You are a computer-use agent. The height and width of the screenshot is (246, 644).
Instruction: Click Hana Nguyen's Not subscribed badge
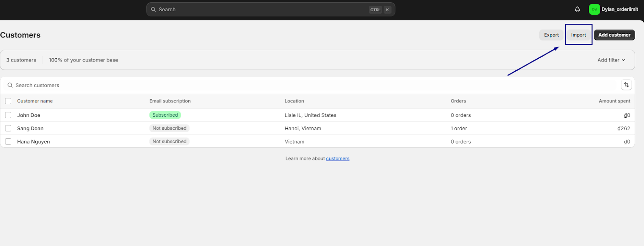[x=169, y=141]
